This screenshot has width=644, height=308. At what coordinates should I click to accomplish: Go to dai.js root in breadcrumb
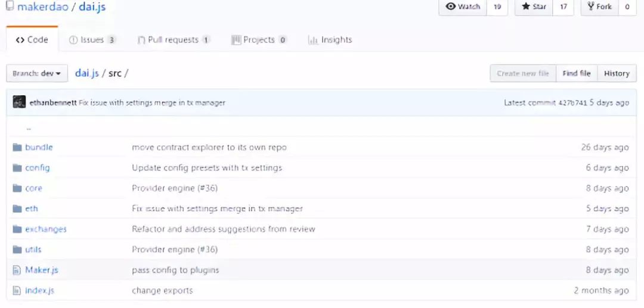tap(86, 73)
